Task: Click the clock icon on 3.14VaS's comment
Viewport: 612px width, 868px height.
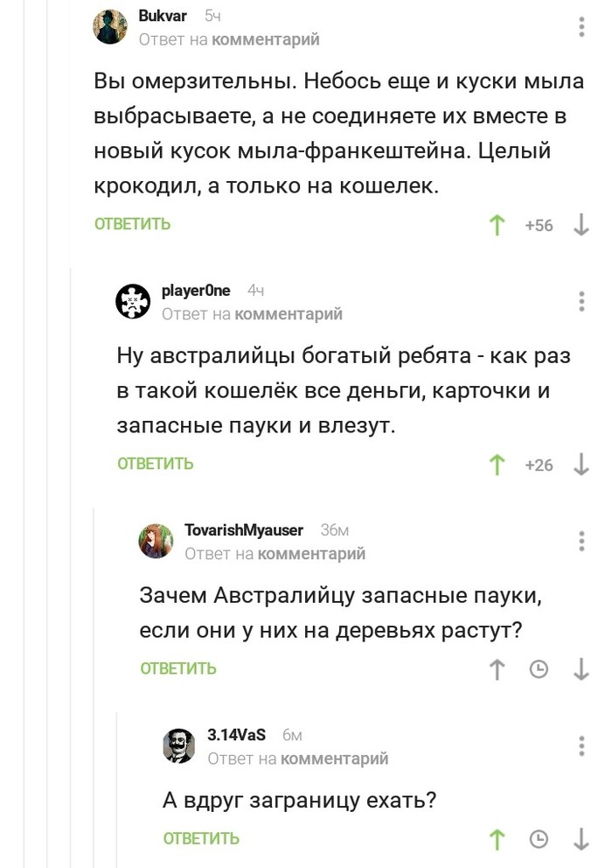Action: 539,840
